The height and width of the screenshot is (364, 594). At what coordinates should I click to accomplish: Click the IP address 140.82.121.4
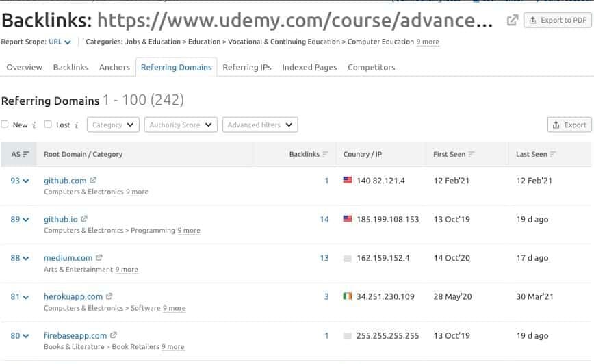380,181
